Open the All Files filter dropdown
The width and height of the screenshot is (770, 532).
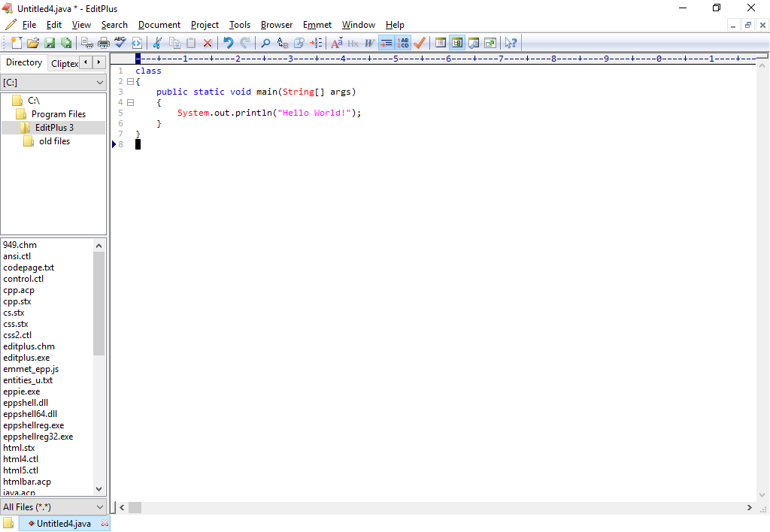click(x=53, y=507)
